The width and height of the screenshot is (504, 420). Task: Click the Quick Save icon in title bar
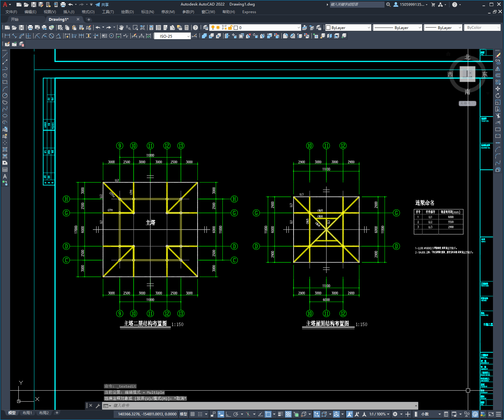pos(34,4)
